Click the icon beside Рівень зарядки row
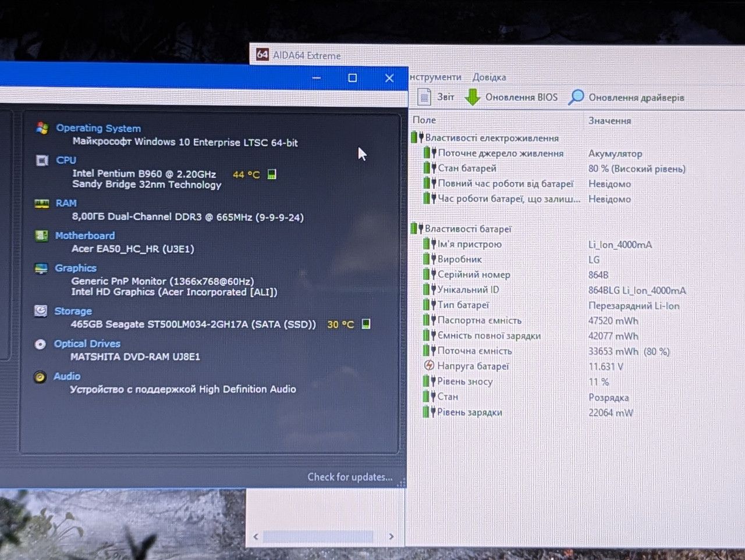Viewport: 745px width, 560px height. 429,412
